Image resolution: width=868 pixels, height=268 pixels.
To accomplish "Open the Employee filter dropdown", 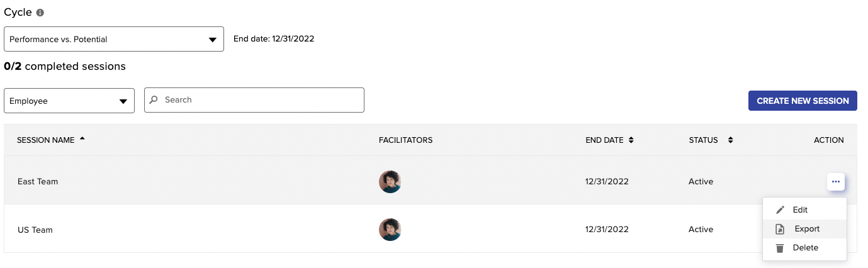I will [69, 101].
